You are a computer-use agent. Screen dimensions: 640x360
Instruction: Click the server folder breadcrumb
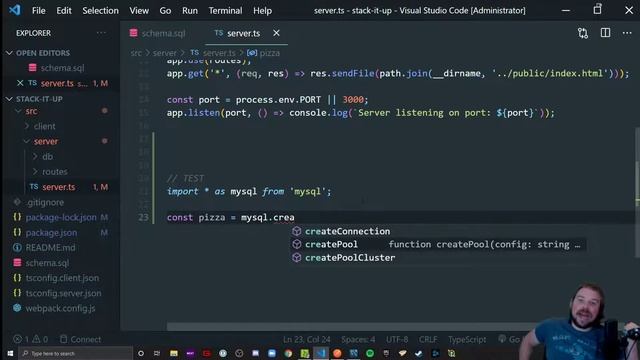coord(164,53)
